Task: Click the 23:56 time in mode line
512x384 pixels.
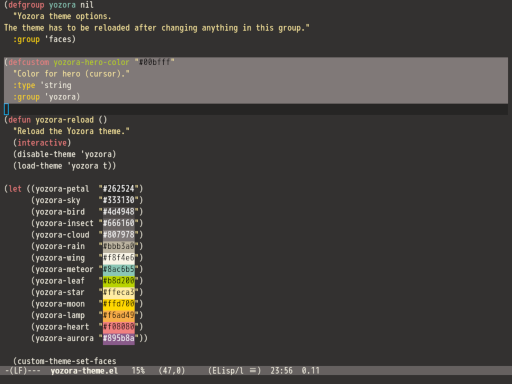Action: pos(281,371)
